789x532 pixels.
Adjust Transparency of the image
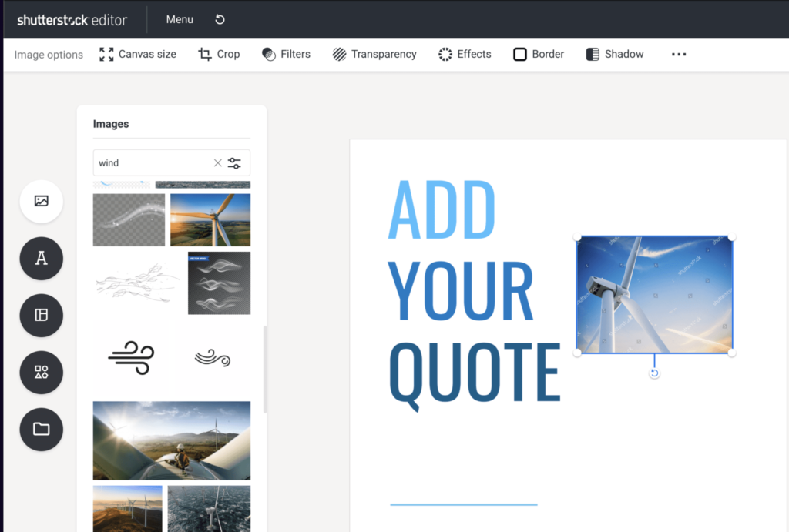(374, 54)
